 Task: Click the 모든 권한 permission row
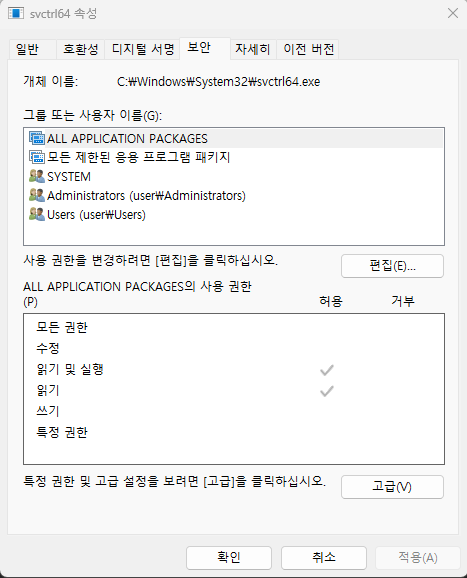(234, 327)
